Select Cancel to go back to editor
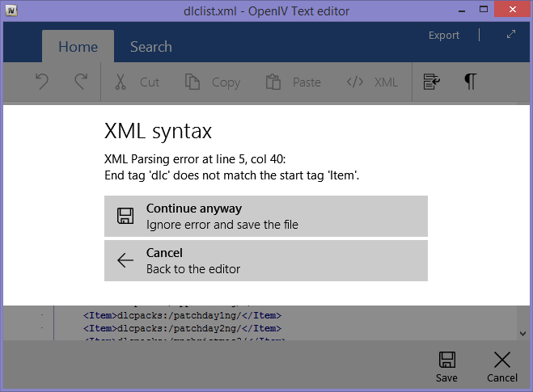Image resolution: width=533 pixels, height=392 pixels. [x=265, y=260]
